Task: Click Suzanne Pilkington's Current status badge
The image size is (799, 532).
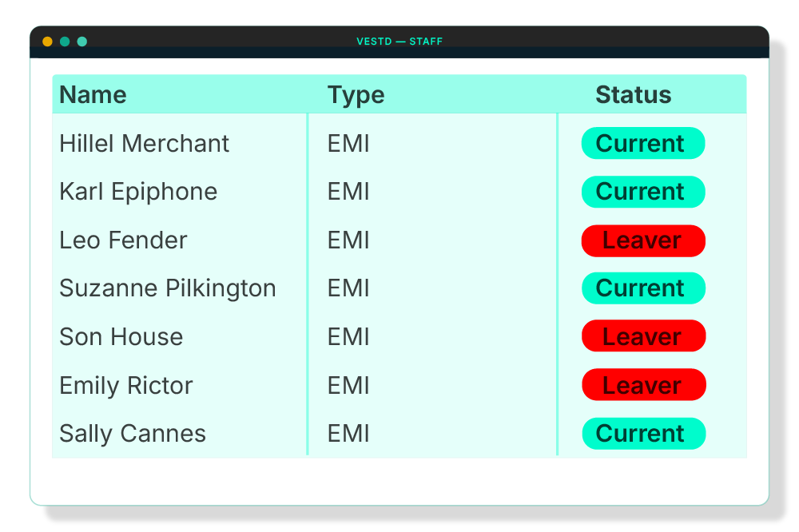Action: [x=643, y=288]
